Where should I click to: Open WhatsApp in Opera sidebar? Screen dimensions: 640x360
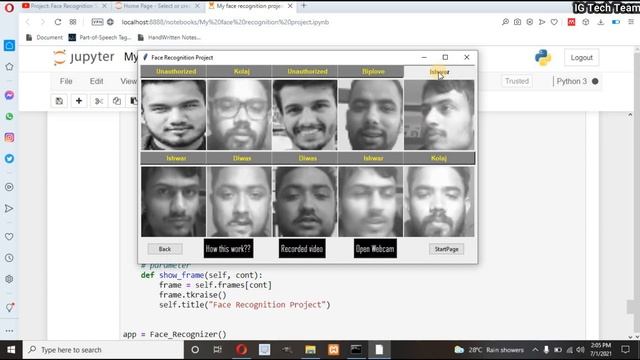9,116
